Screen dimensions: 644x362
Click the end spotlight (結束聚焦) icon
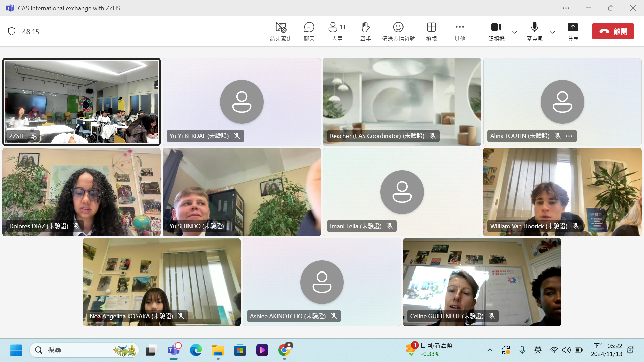pyautogui.click(x=281, y=32)
